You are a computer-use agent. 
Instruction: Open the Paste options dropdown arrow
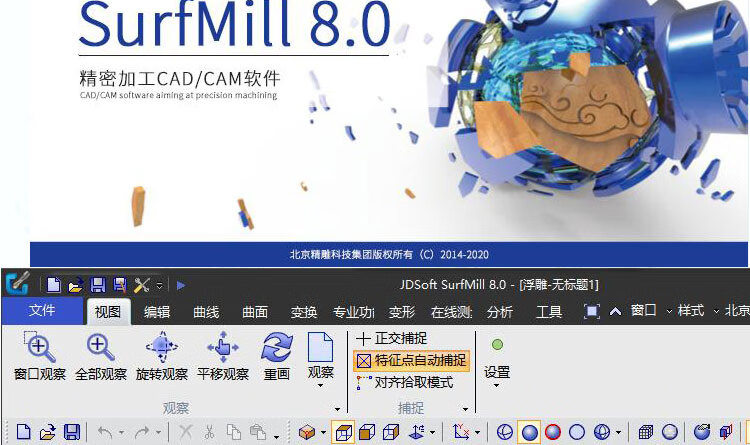click(x=276, y=436)
